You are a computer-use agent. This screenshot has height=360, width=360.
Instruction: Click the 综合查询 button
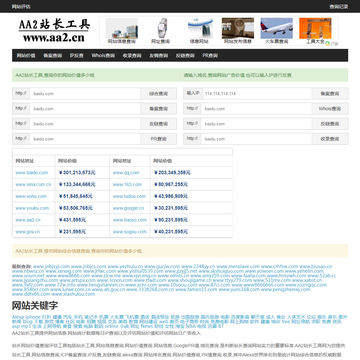[158, 94]
